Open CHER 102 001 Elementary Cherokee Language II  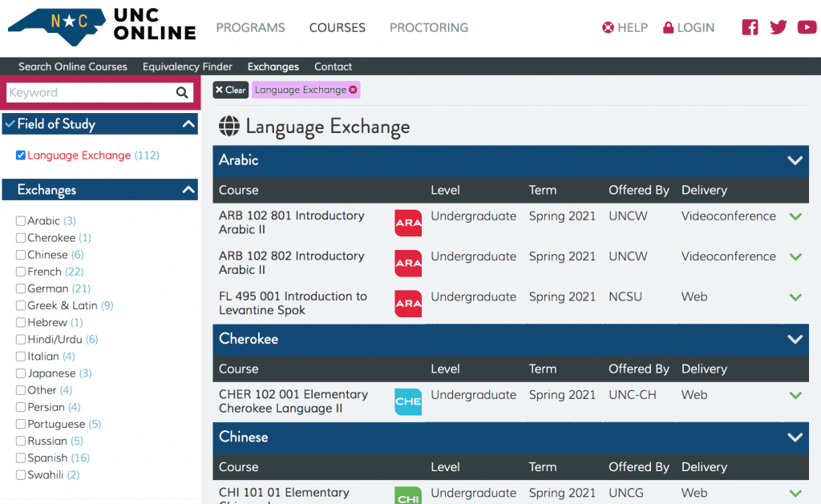pyautogui.click(x=293, y=401)
